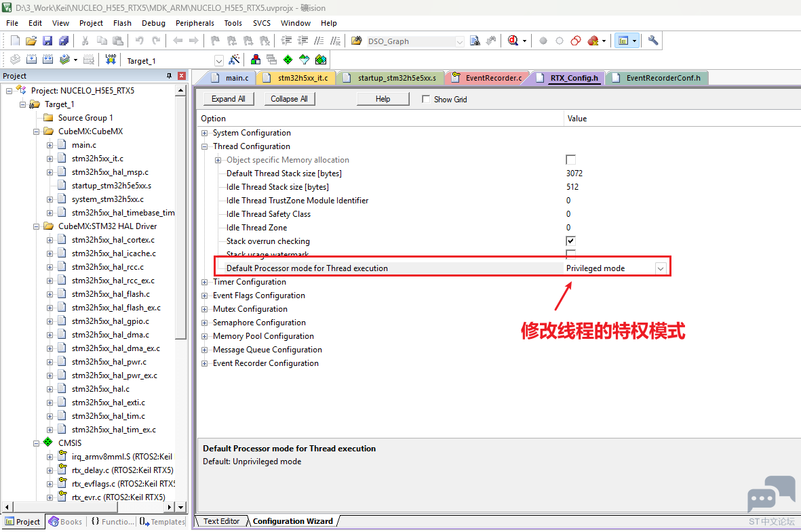Select stm32h5xx_hal_gpio.c in project tree
Image resolution: width=801 pixels, height=532 pixels.
point(111,321)
